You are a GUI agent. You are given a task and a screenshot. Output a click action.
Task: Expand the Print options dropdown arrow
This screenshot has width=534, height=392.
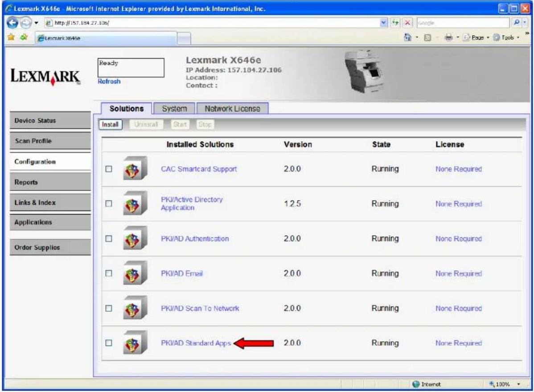(458, 37)
